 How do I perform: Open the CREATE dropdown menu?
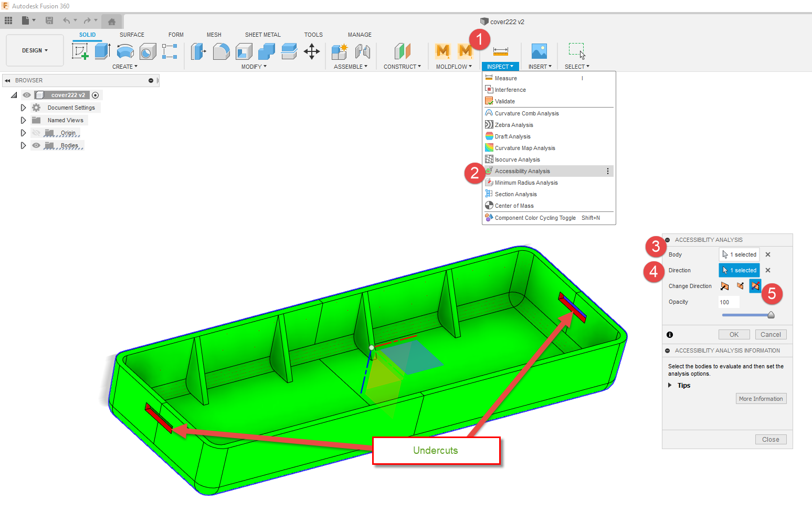[125, 67]
